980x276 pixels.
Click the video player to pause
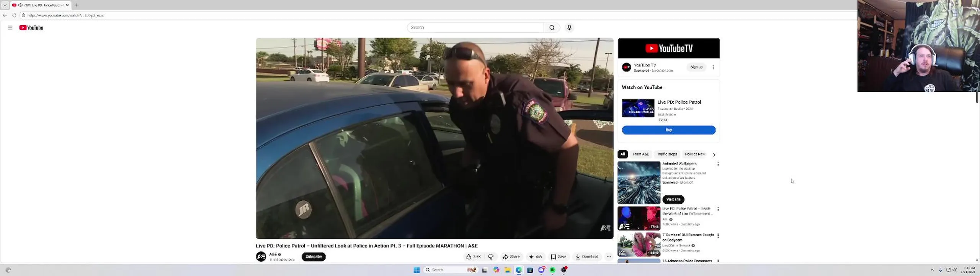click(434, 138)
